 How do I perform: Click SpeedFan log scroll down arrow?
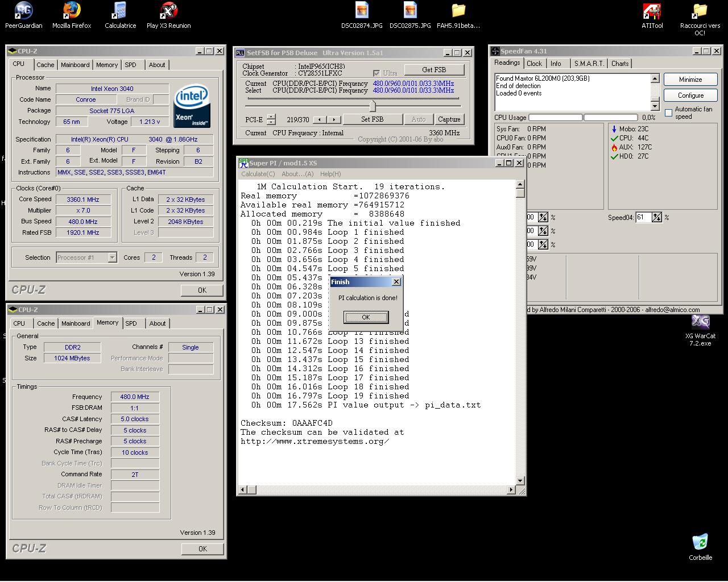coord(655,106)
